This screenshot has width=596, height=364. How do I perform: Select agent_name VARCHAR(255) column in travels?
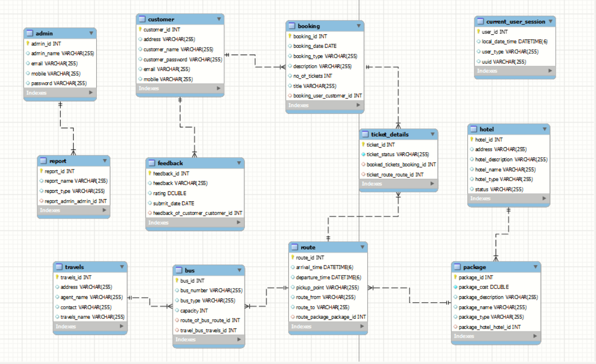(90, 297)
